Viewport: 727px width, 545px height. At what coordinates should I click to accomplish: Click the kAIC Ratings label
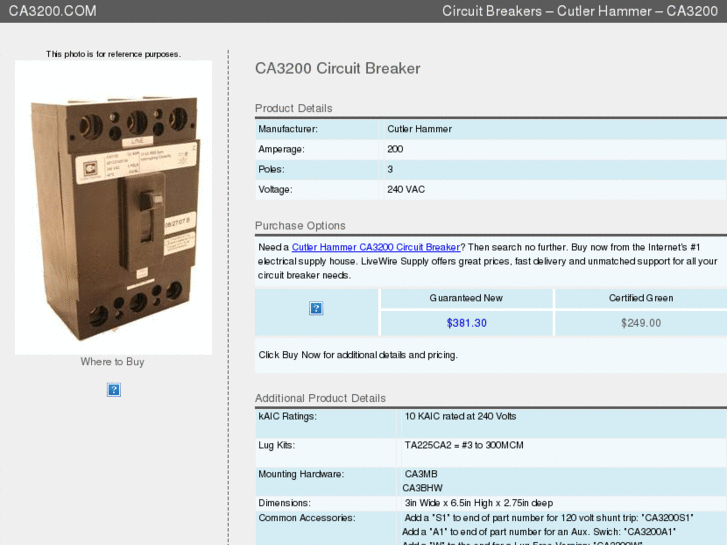[x=287, y=416]
